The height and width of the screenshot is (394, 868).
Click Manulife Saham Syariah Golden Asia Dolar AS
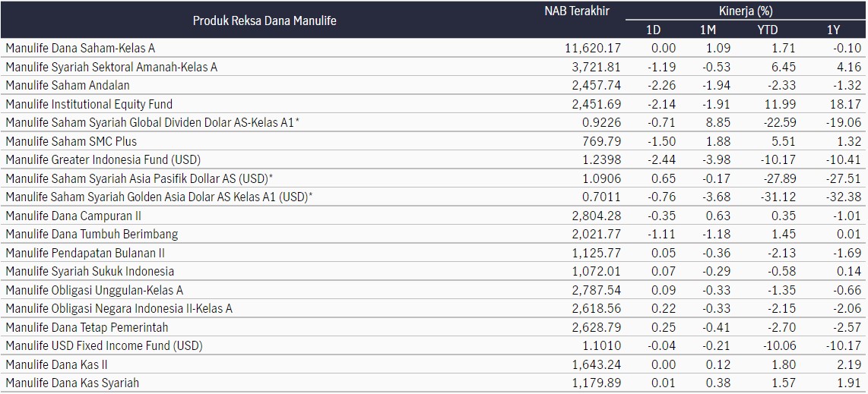pos(159,197)
